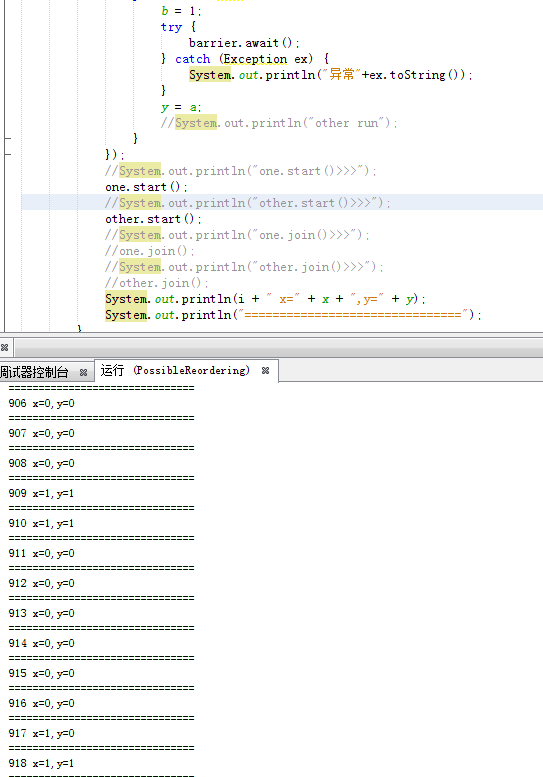The width and height of the screenshot is (543, 777).
Task: Switch to the 调试器控制台 tab
Action: pos(34,372)
